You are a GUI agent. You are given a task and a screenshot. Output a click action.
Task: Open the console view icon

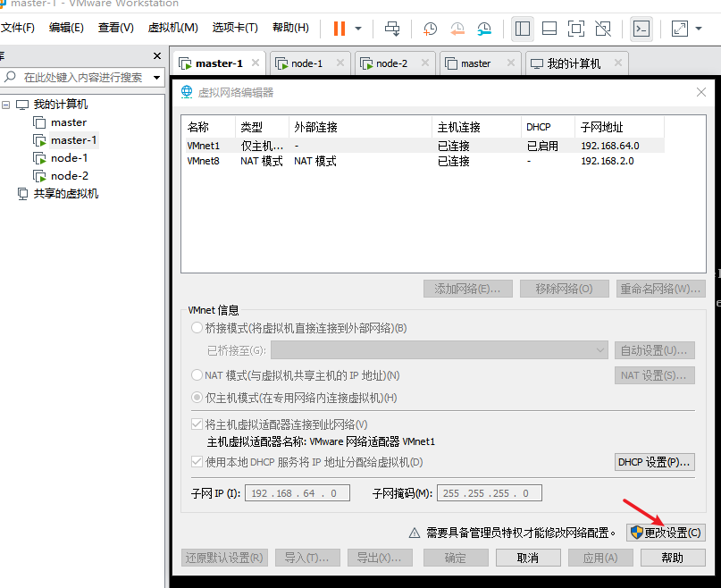pos(641,29)
